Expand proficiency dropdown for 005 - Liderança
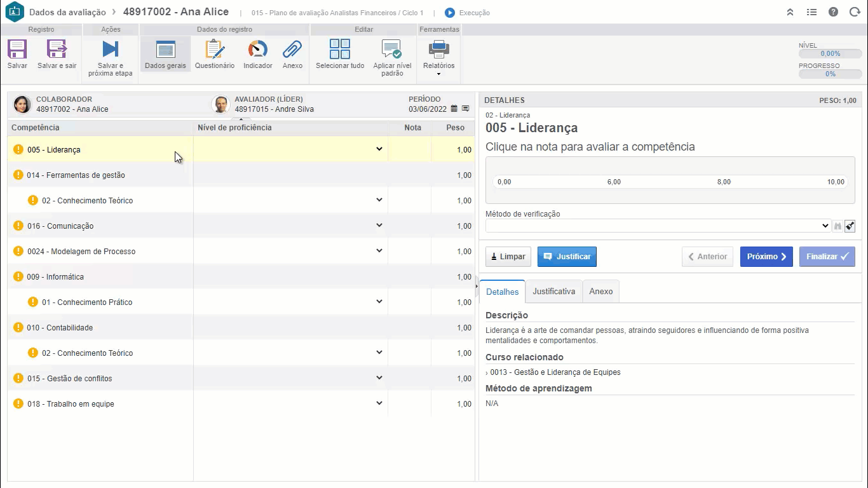Viewport: 868px width, 488px height. click(x=379, y=149)
